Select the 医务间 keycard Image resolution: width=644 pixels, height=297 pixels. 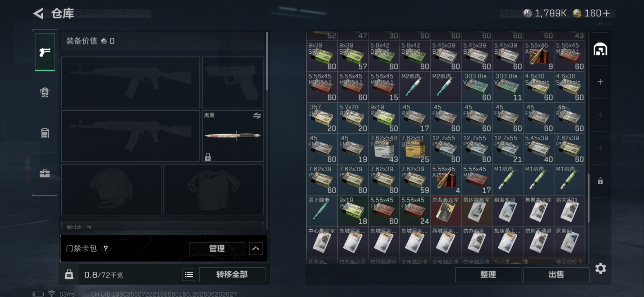570,242
